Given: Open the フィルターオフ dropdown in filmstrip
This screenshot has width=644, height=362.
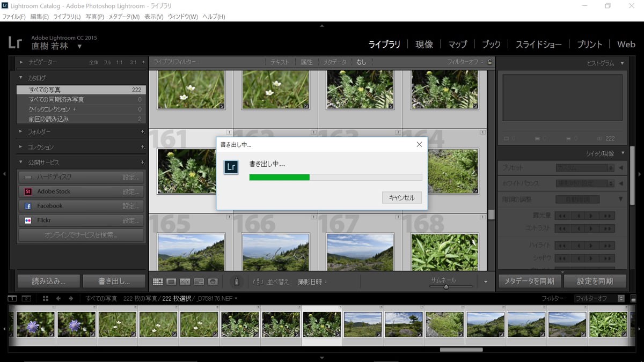Looking at the screenshot, I should (x=599, y=299).
